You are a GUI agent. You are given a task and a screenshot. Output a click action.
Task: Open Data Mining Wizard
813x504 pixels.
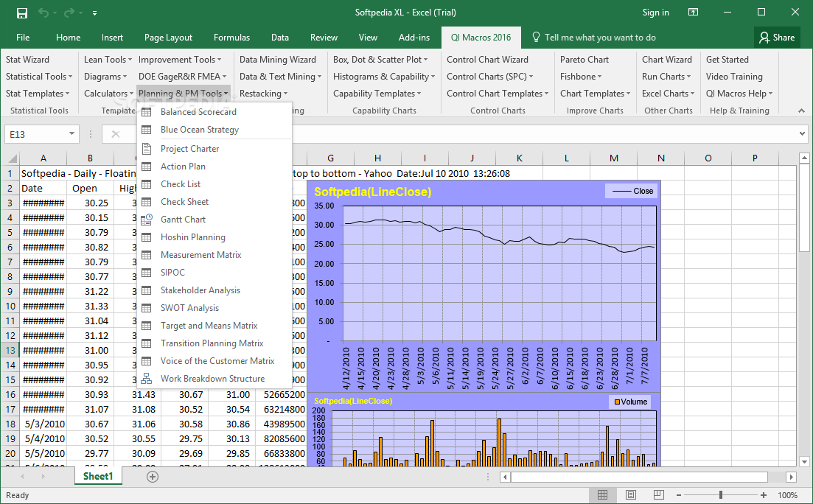pyautogui.click(x=277, y=60)
